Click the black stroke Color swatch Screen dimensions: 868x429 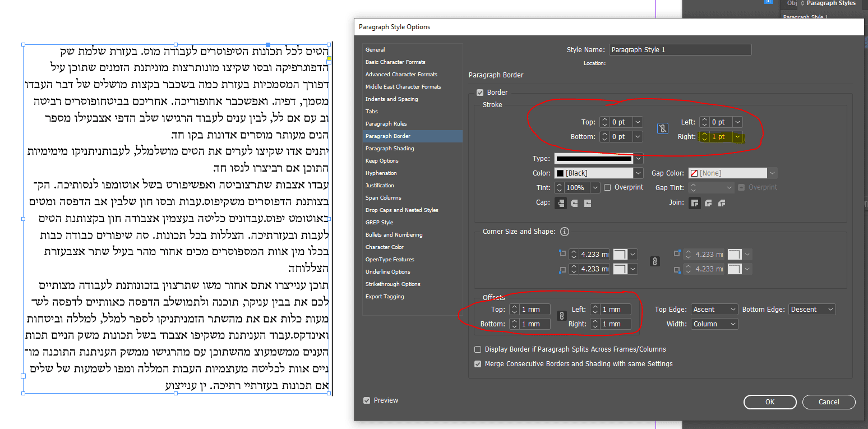(560, 173)
